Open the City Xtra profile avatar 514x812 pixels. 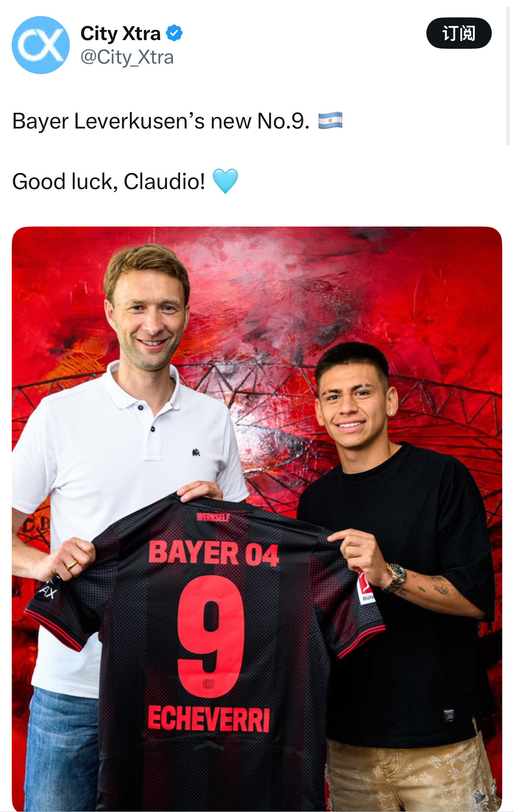(x=41, y=45)
